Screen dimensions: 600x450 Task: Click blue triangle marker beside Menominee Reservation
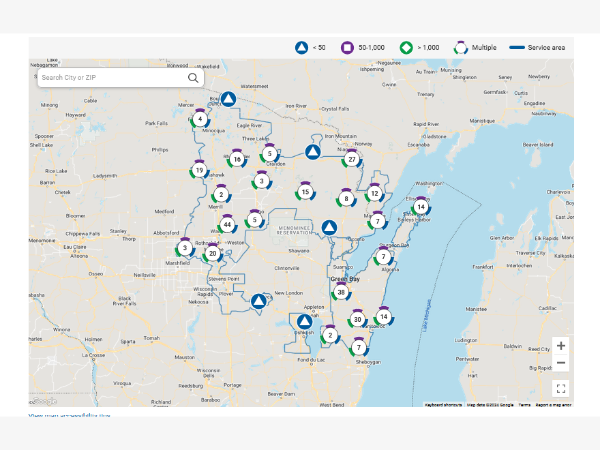pyautogui.click(x=329, y=227)
